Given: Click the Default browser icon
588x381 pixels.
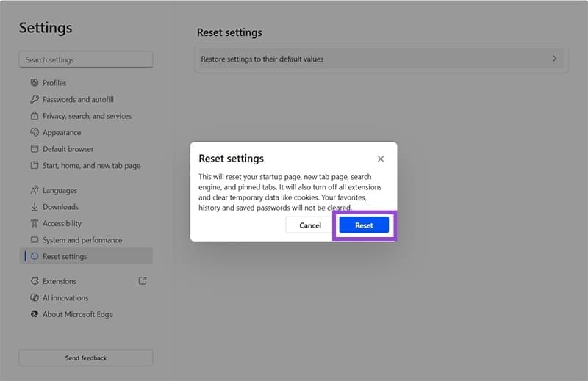Looking at the screenshot, I should 35,149.
